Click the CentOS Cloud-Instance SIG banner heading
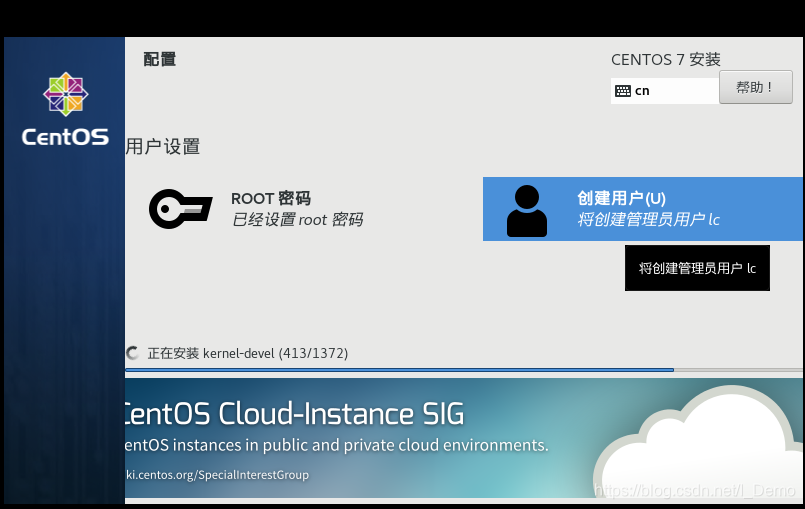 tap(295, 414)
